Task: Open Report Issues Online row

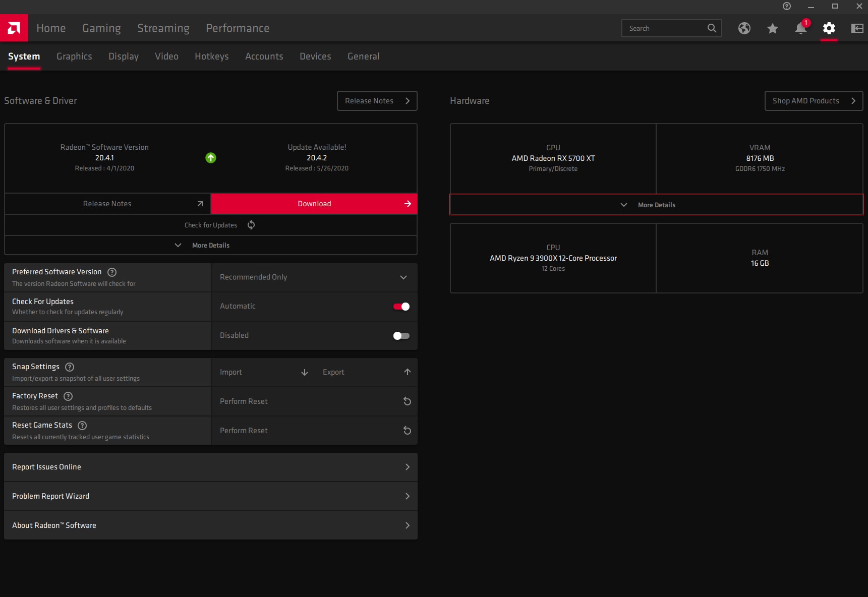Action: coord(211,467)
